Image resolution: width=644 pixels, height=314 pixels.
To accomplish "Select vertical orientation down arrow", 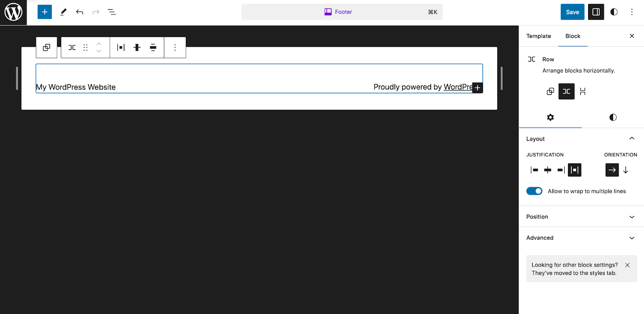I will click(625, 170).
